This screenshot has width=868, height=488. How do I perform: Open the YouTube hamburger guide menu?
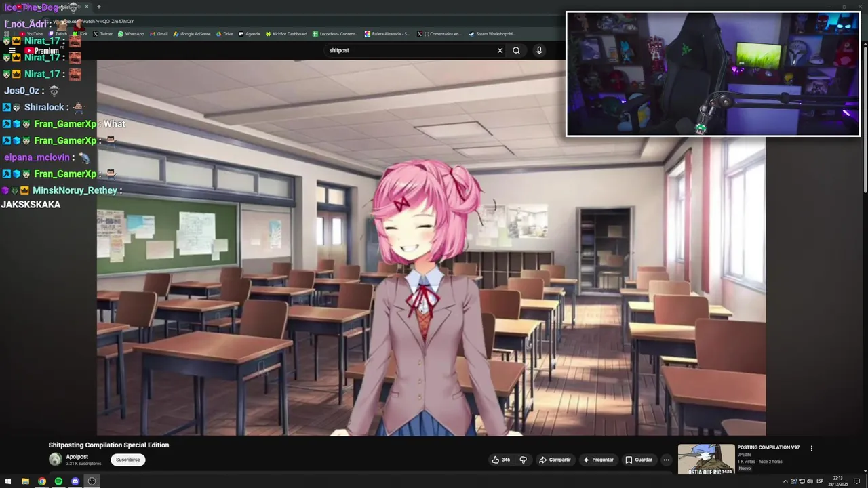(12, 51)
